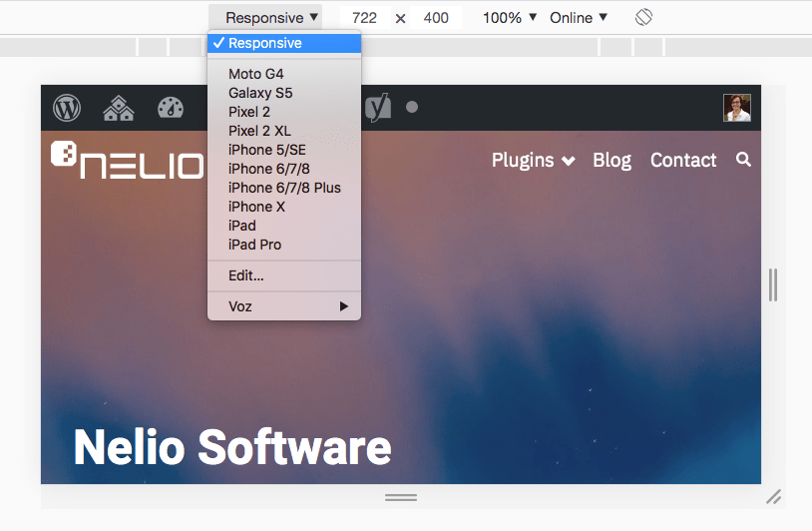This screenshot has width=812, height=531.
Task: Expand the Voz submenu
Action: [283, 306]
